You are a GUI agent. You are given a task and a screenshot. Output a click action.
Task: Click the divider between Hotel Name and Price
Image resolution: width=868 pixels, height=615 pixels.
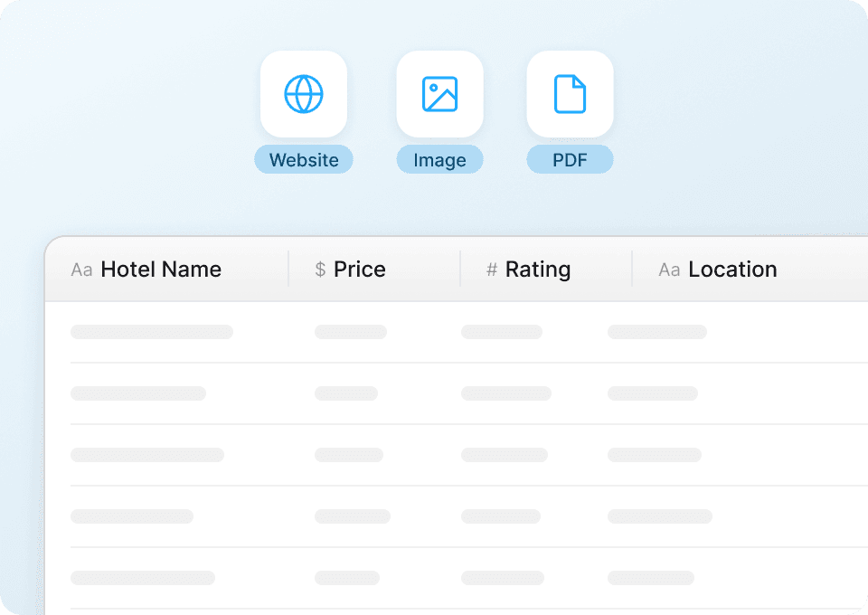[x=288, y=270]
